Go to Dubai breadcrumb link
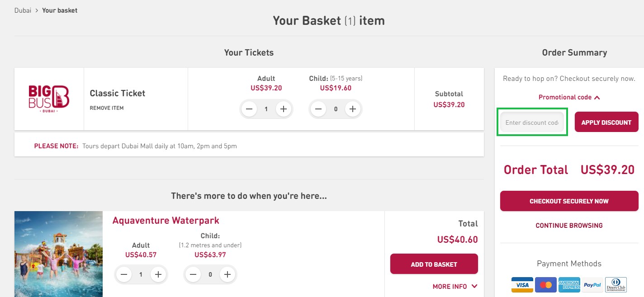Image resolution: width=644 pixels, height=297 pixels. point(23,10)
